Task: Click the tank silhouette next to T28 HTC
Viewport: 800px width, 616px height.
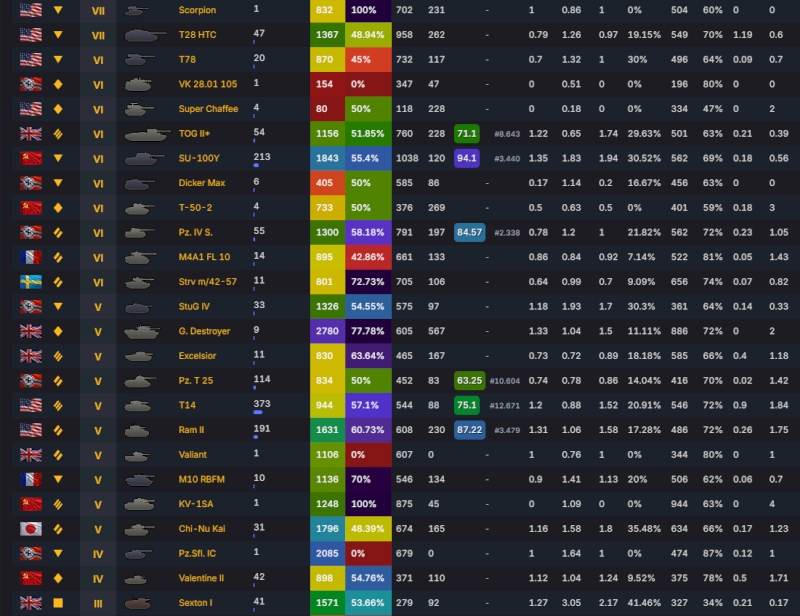Action: click(x=145, y=35)
